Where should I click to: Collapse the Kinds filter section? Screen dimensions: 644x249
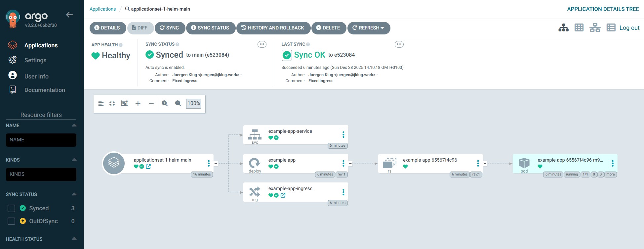[74, 160]
